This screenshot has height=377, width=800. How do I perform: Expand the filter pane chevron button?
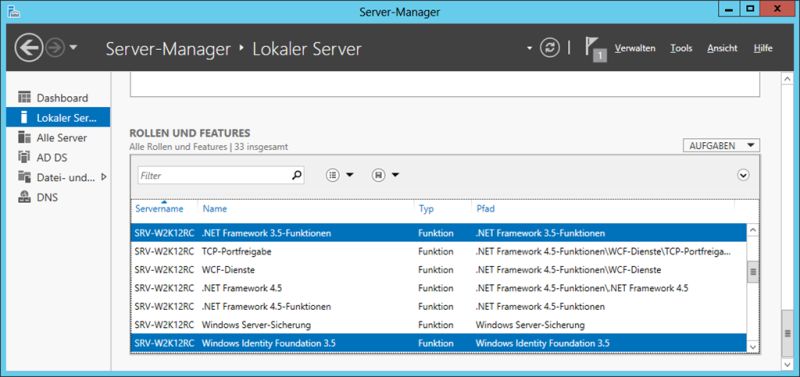pos(743,175)
